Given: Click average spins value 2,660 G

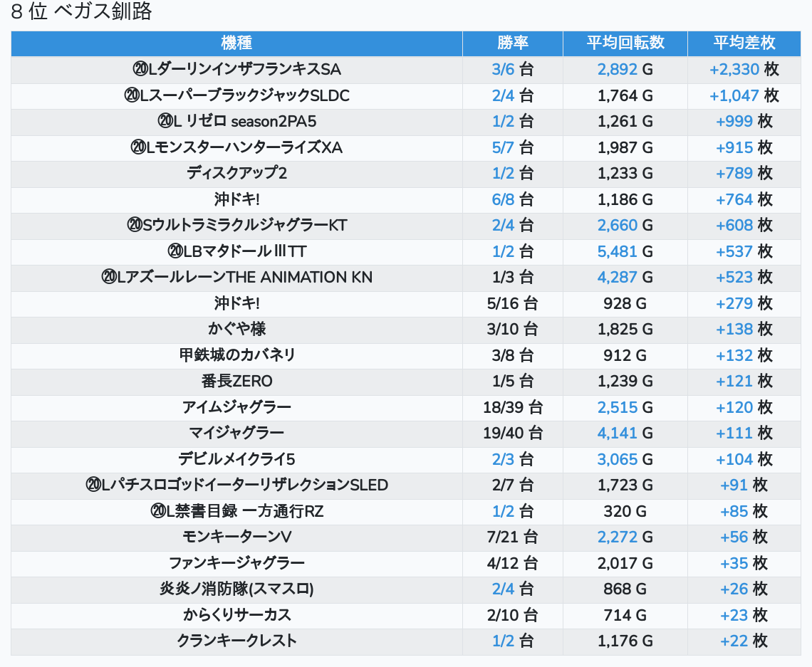Looking at the screenshot, I should point(625,225).
